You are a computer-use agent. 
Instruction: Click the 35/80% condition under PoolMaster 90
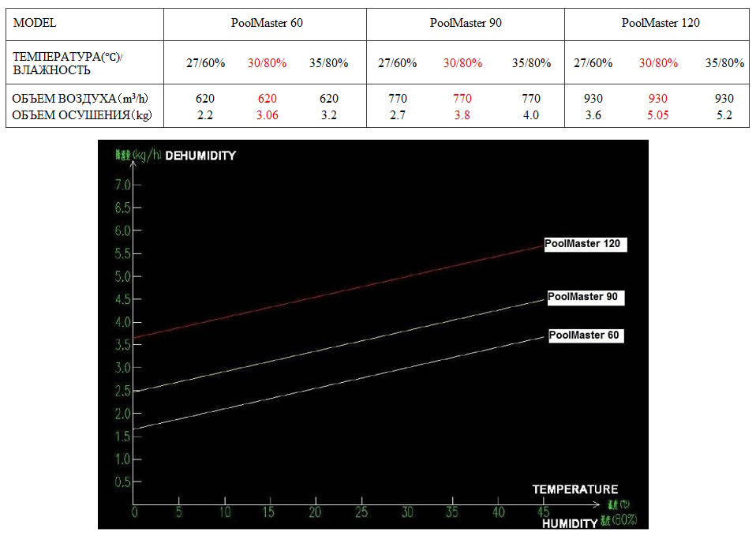(x=531, y=63)
